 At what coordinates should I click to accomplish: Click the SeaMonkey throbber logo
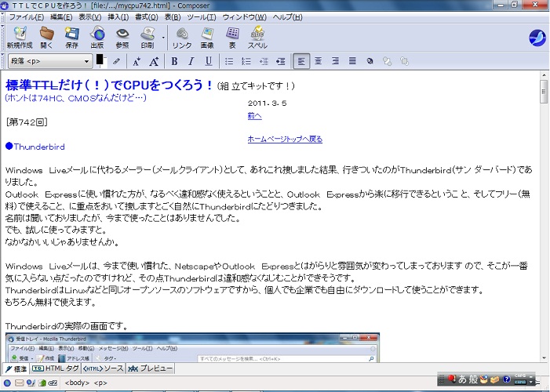pyautogui.click(x=537, y=37)
